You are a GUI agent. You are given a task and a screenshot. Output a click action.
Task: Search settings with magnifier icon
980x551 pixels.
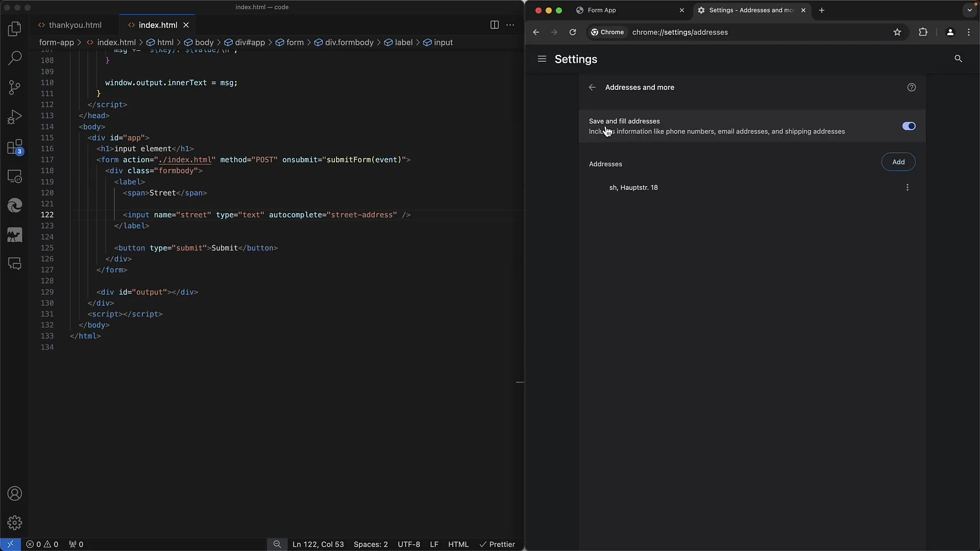pos(958,59)
